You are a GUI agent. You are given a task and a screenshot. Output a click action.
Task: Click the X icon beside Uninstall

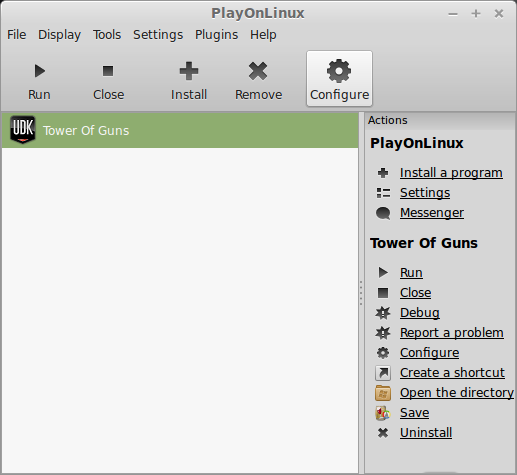[x=383, y=433]
